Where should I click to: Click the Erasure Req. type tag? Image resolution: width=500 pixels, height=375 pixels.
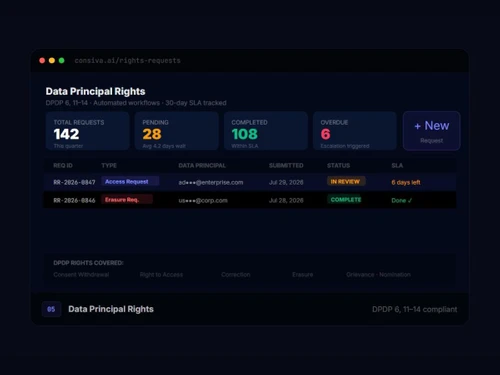[127, 200]
